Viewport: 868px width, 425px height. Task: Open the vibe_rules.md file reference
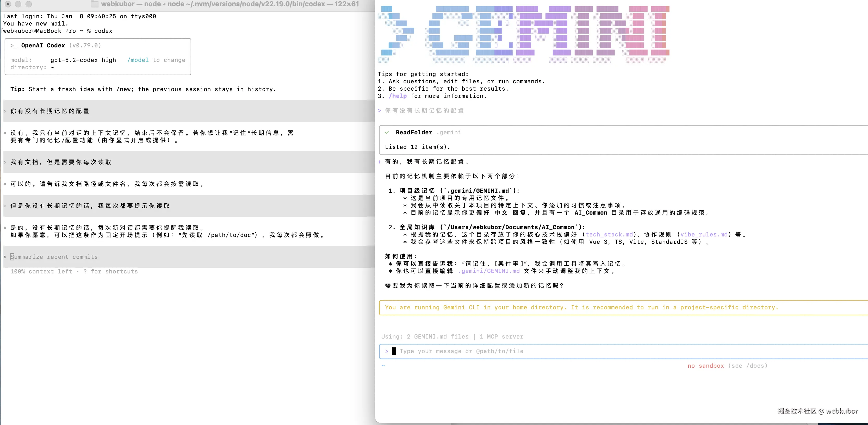click(x=704, y=234)
